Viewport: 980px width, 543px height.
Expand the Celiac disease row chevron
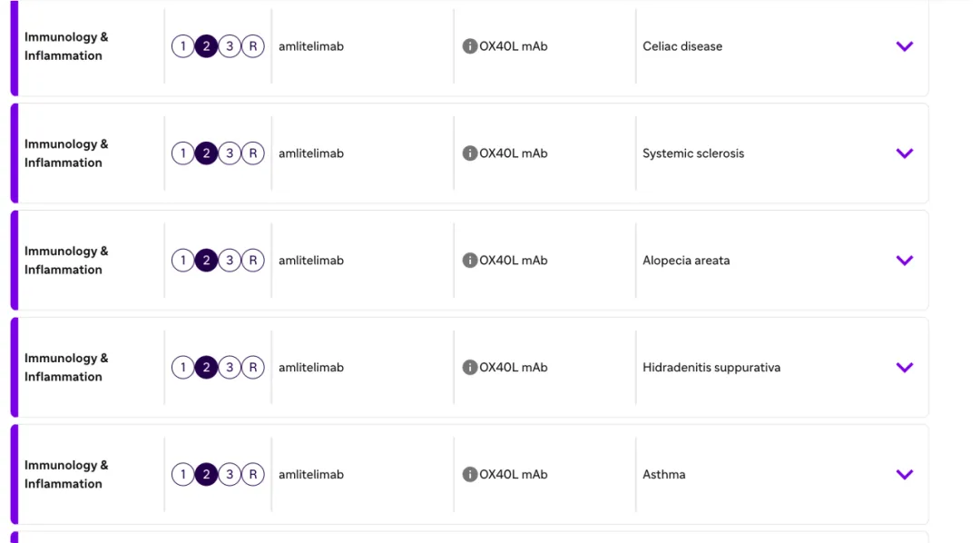[905, 46]
